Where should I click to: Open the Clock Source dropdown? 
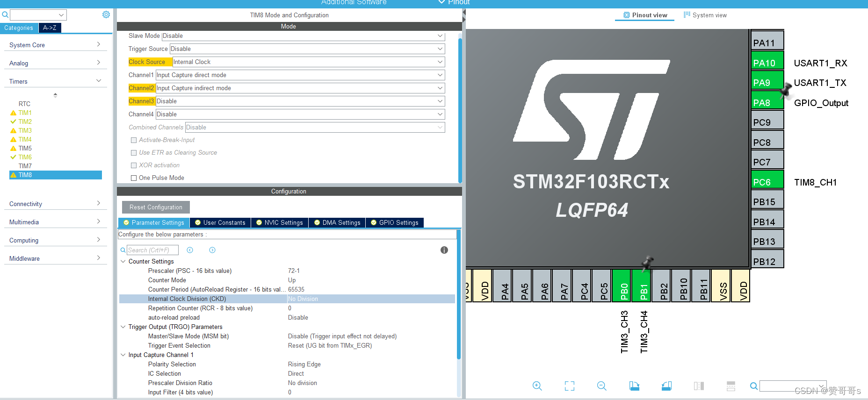coord(309,62)
